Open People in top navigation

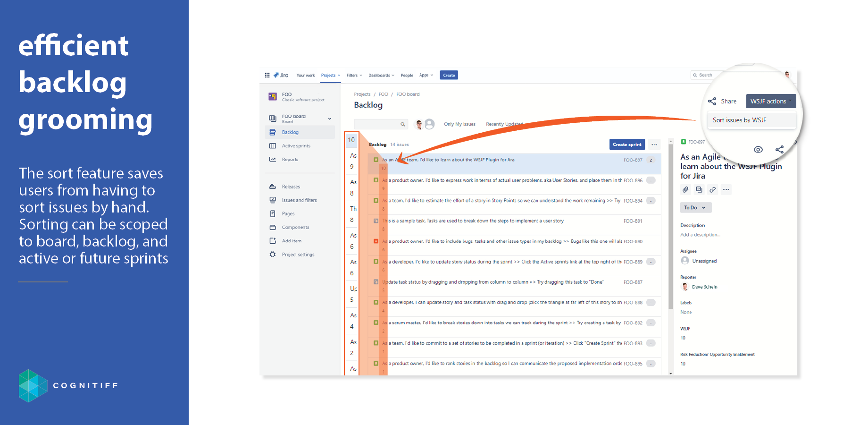click(x=407, y=76)
